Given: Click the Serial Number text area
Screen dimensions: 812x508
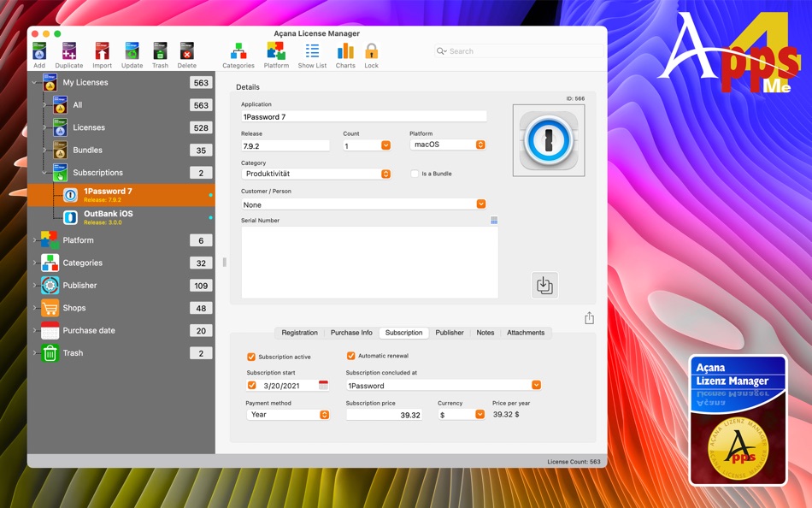Looking at the screenshot, I should (370, 263).
